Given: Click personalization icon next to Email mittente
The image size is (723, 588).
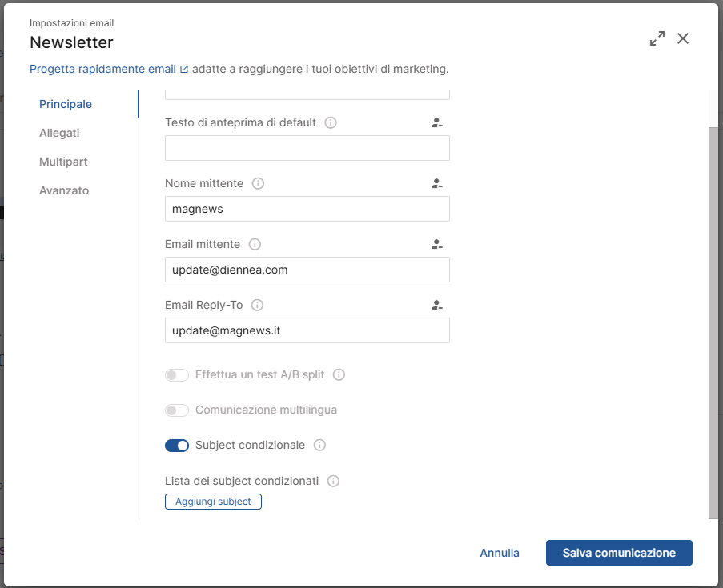Looking at the screenshot, I should tap(436, 244).
